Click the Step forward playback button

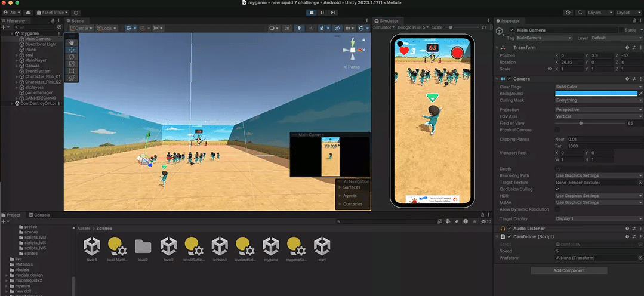[332, 13]
